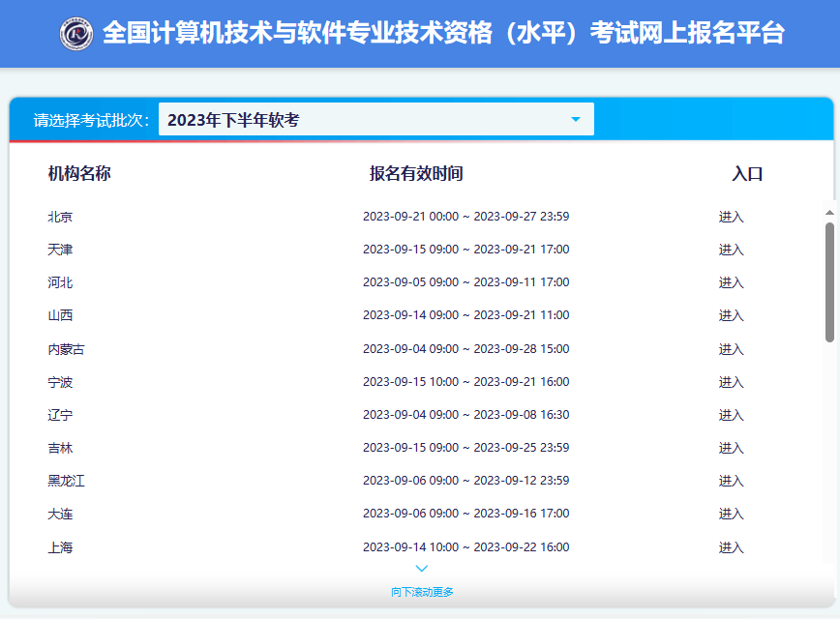The width and height of the screenshot is (840, 619).
Task: Click the 进入 link for 大连
Action: click(730, 514)
